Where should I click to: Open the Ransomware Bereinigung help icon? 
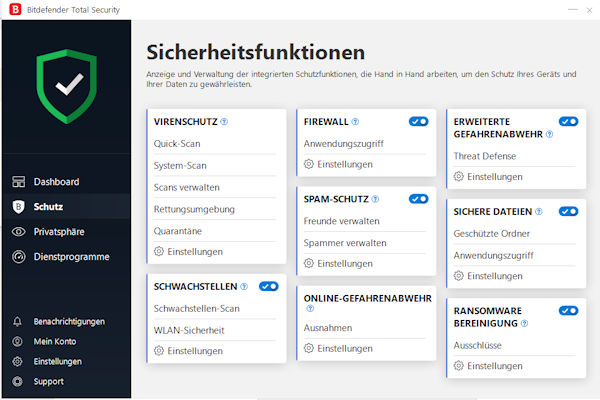coord(525,323)
